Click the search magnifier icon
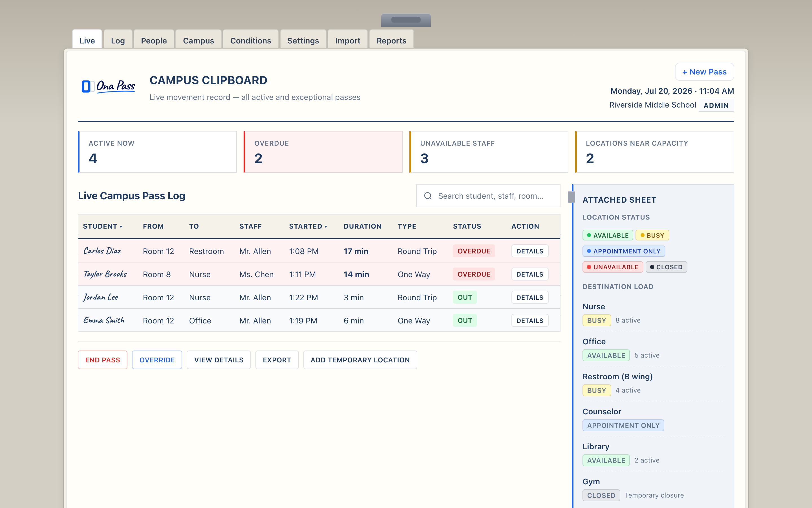812x508 pixels. click(428, 196)
